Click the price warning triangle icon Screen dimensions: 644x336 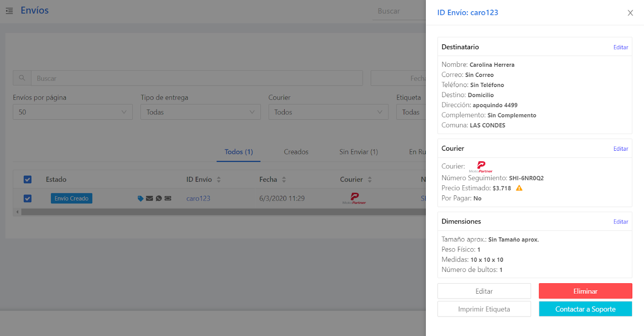tap(519, 188)
